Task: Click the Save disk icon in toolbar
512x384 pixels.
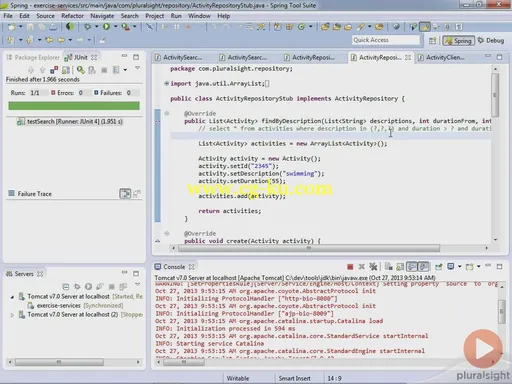Action: 30,27
